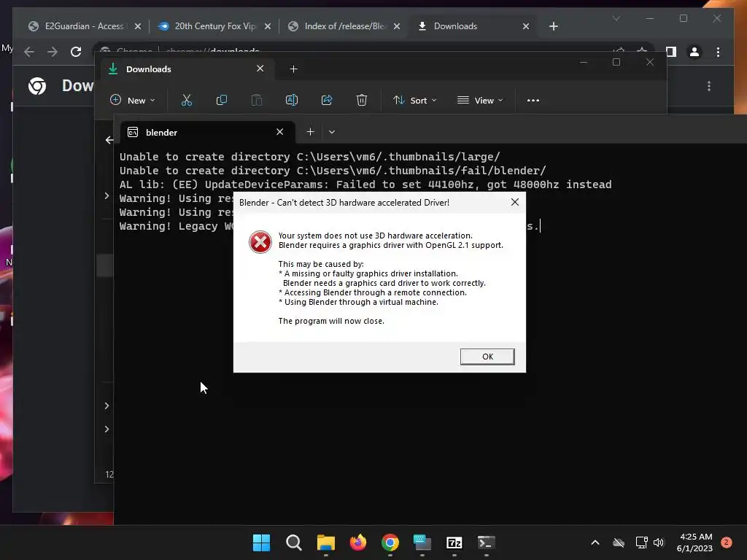The height and width of the screenshot is (560, 747).
Task: Click the Paste icon in File Explorer
Action: point(256,100)
